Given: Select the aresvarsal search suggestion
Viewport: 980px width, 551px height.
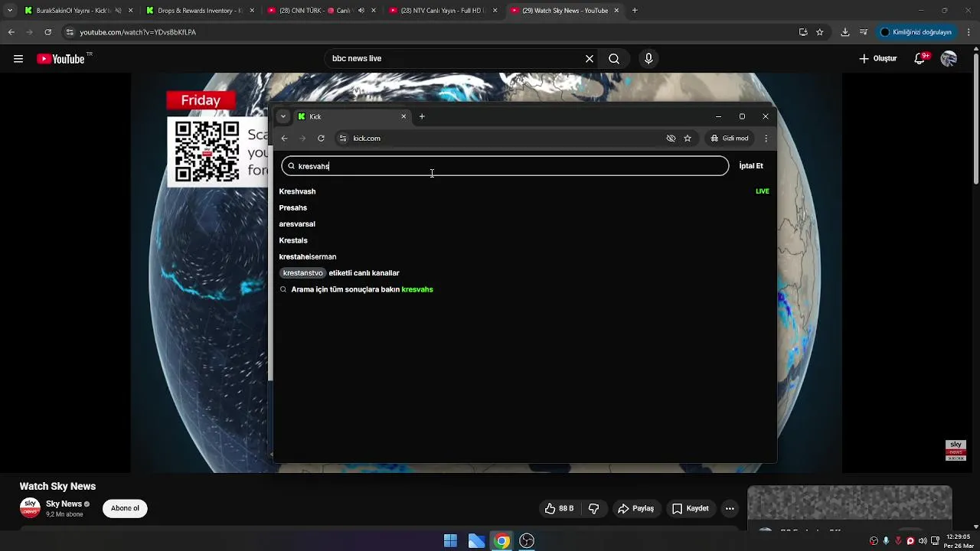Looking at the screenshot, I should pyautogui.click(x=297, y=224).
